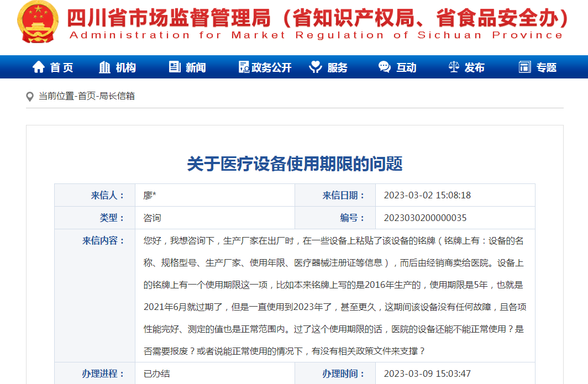The width and height of the screenshot is (588, 384).
Task: Open the 新闻 navigation menu
Action: (195, 67)
